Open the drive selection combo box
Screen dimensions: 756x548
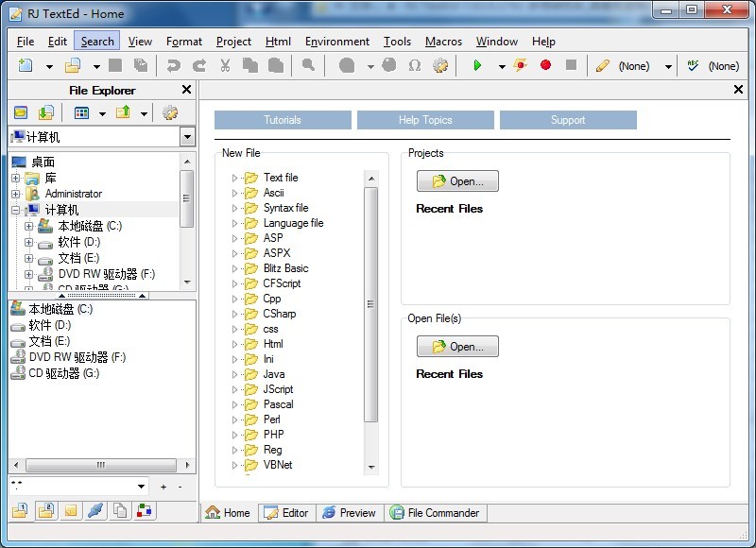186,137
